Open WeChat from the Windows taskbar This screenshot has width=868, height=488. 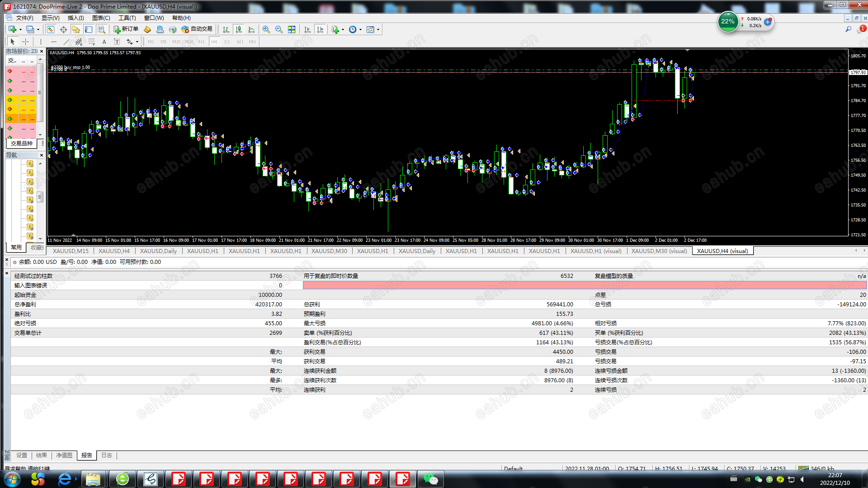[x=430, y=479]
